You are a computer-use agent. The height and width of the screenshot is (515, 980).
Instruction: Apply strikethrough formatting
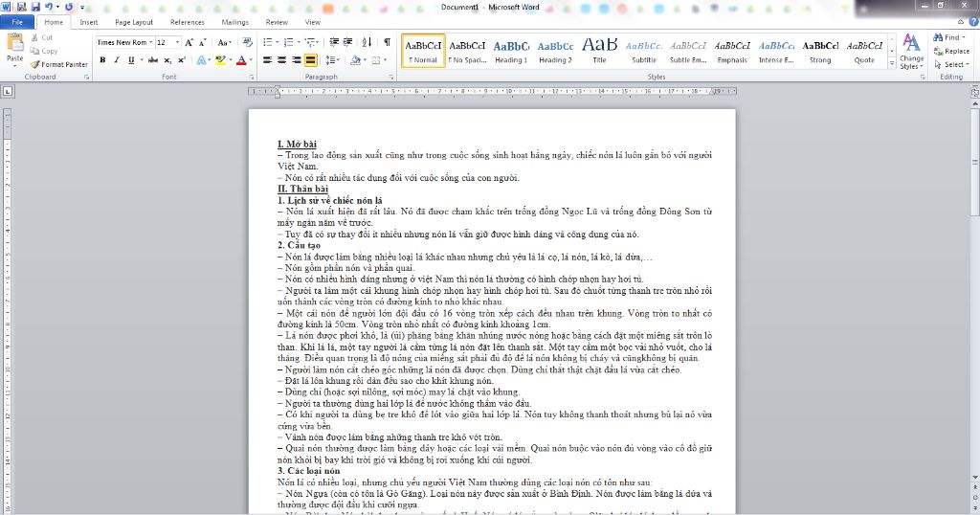(x=153, y=60)
